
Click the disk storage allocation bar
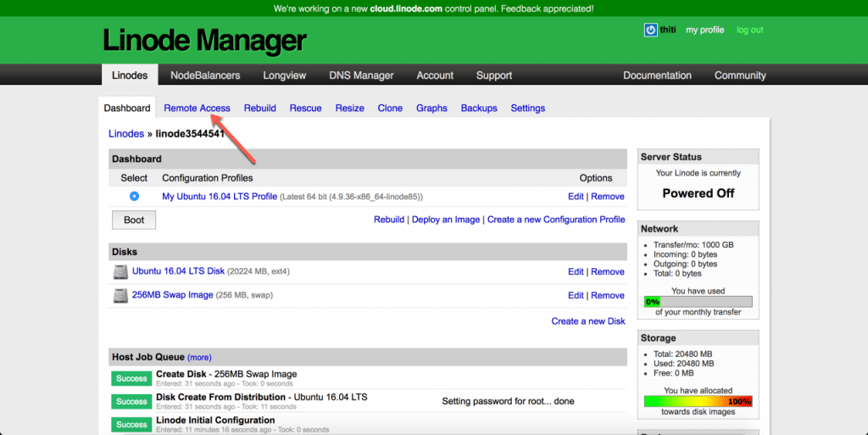click(698, 401)
